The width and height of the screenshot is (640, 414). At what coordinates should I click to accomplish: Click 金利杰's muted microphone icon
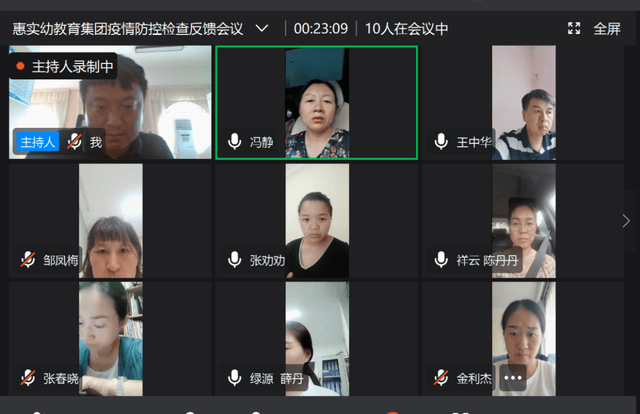coord(441,378)
